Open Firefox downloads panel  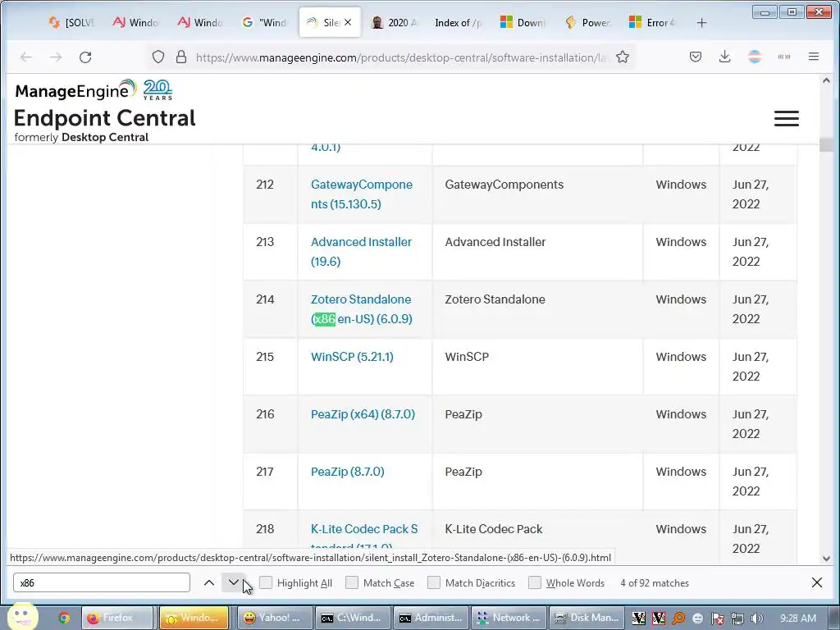(x=725, y=57)
